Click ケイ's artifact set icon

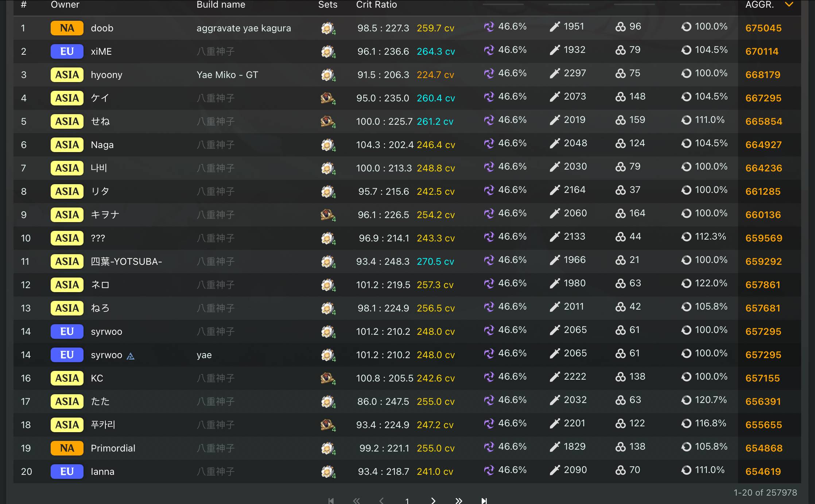tap(328, 98)
